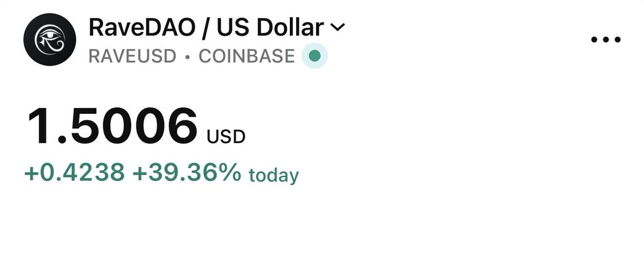The width and height of the screenshot is (644, 273).
Task: Click the RaveDAO eye logo icon
Action: coord(48,40)
